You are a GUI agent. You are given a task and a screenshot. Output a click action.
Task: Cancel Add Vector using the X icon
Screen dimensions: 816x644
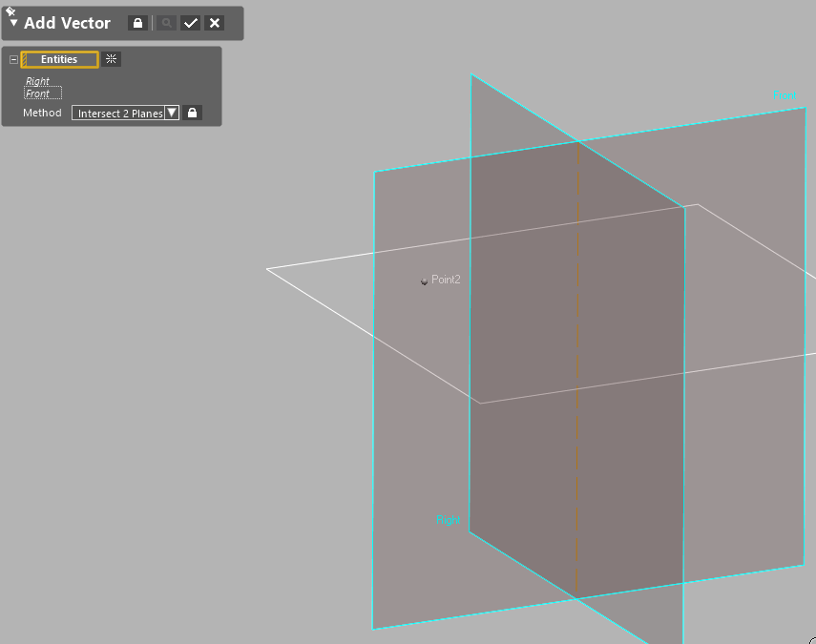212,23
